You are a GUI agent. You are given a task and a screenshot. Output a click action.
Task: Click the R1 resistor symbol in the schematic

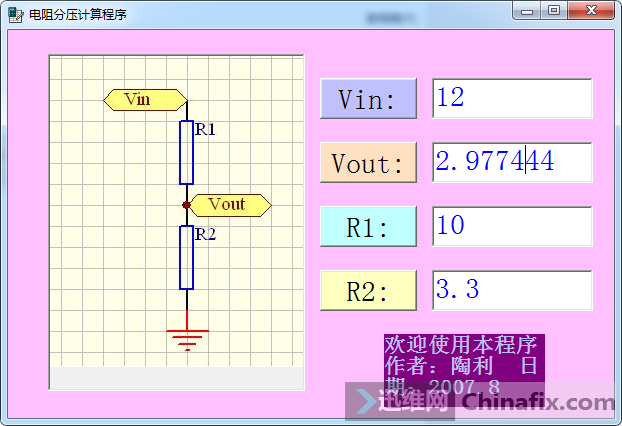(186, 152)
